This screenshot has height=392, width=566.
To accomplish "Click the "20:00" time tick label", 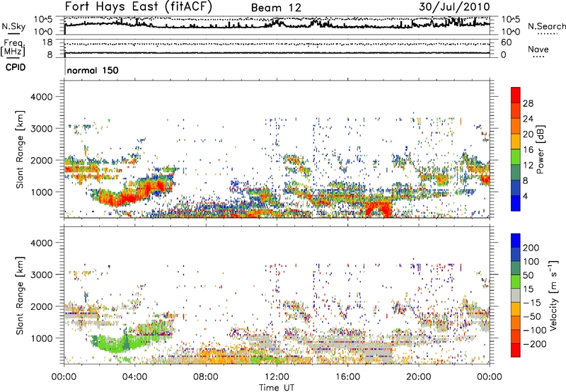I will [418, 377].
